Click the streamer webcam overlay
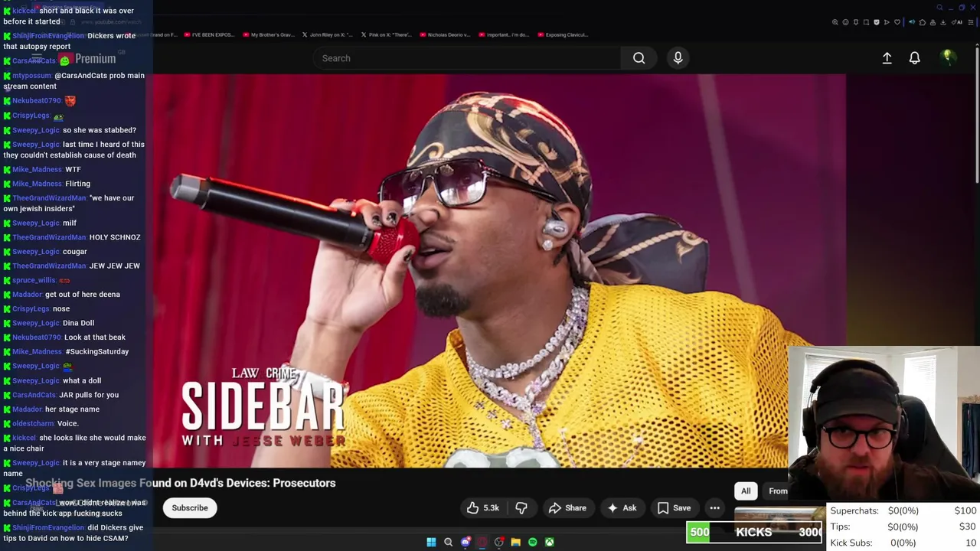 [x=884, y=425]
